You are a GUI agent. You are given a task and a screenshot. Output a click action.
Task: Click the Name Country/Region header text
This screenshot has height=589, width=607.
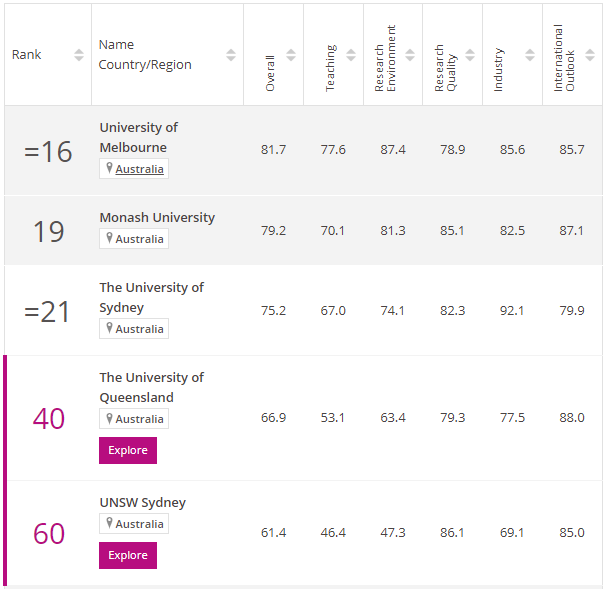145,55
